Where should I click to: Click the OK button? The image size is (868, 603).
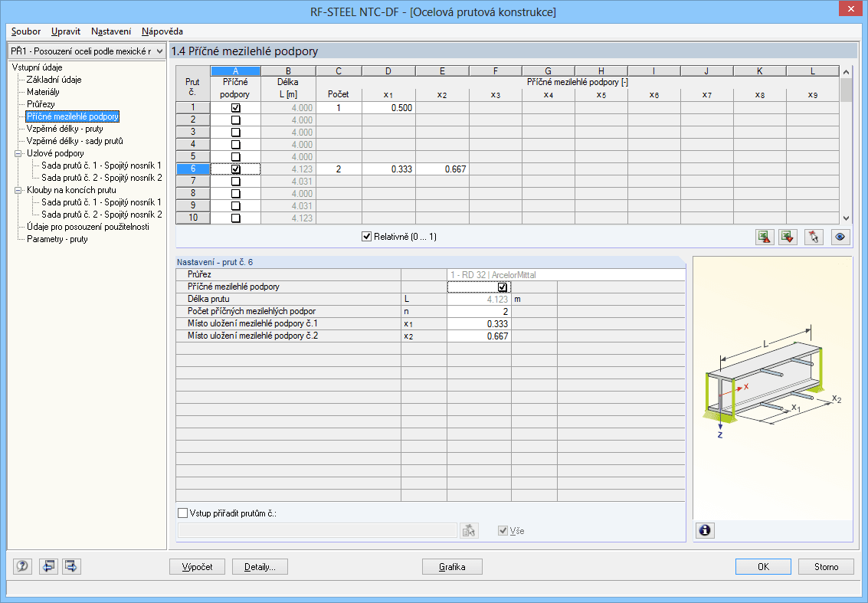click(763, 566)
